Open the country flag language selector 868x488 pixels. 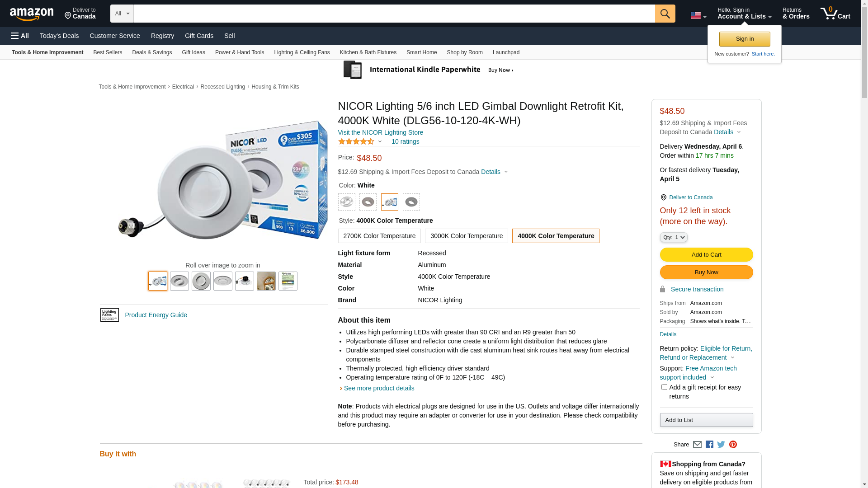tap(698, 16)
